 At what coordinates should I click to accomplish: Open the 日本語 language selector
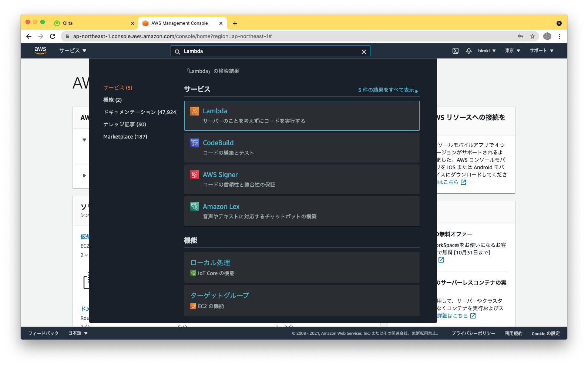pos(78,333)
